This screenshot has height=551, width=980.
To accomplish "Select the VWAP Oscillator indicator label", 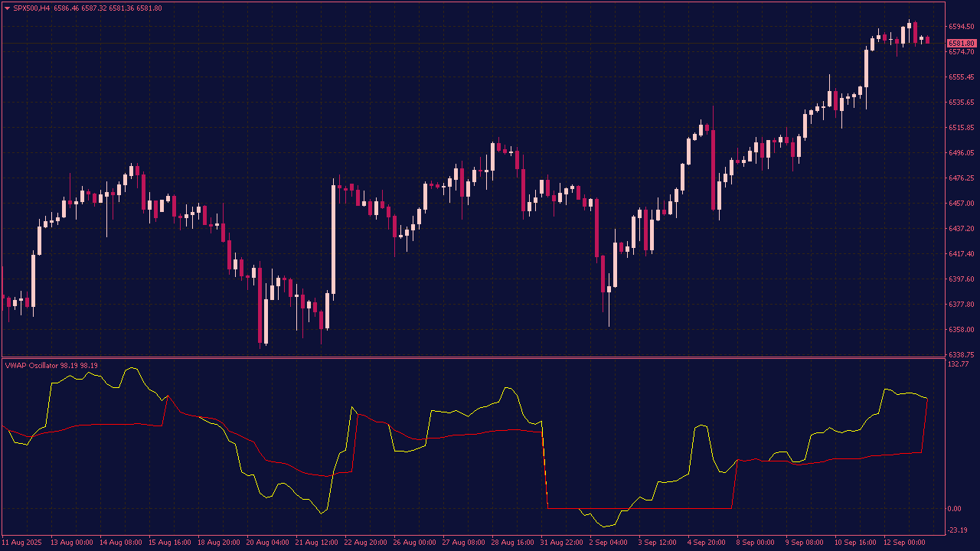I will pos(31,366).
